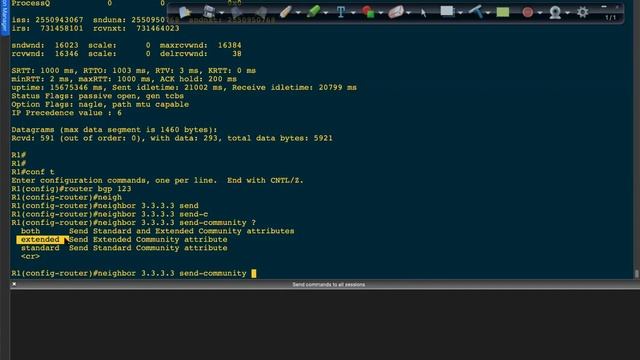This screenshot has width=640, height=360.
Task: Click the 'standard' option in help output
Action: (40, 248)
